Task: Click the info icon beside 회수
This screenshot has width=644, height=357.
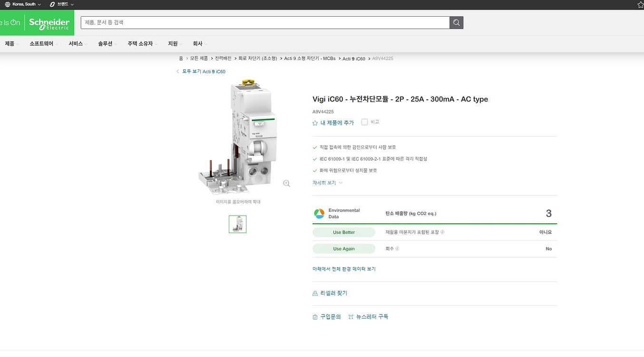Action: coord(398,248)
